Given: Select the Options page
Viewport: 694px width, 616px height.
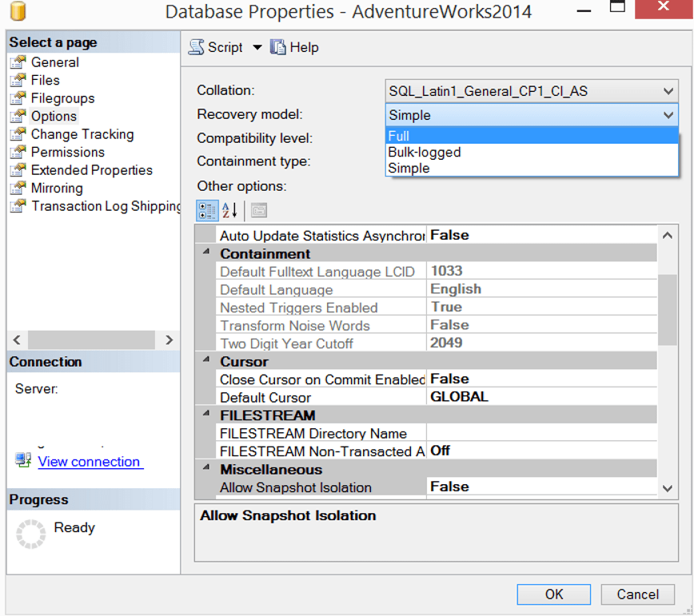Looking at the screenshot, I should click(x=54, y=117).
